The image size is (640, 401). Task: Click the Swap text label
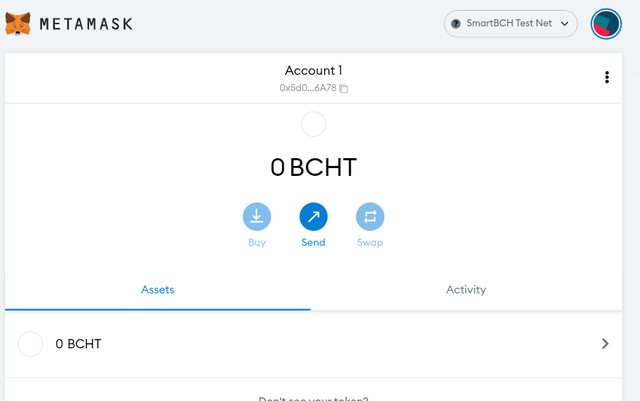(370, 242)
